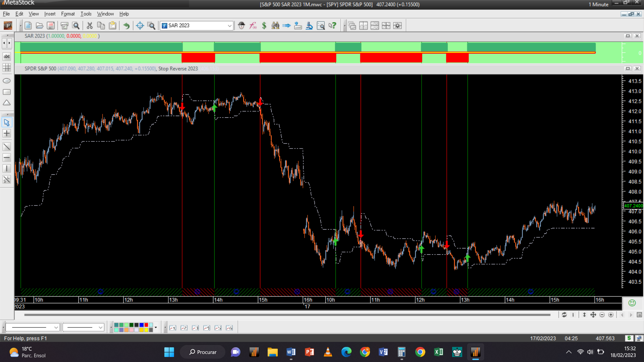Toggle the zoom box magnifier tool
Screen dimensions: 644x362
pos(151,25)
